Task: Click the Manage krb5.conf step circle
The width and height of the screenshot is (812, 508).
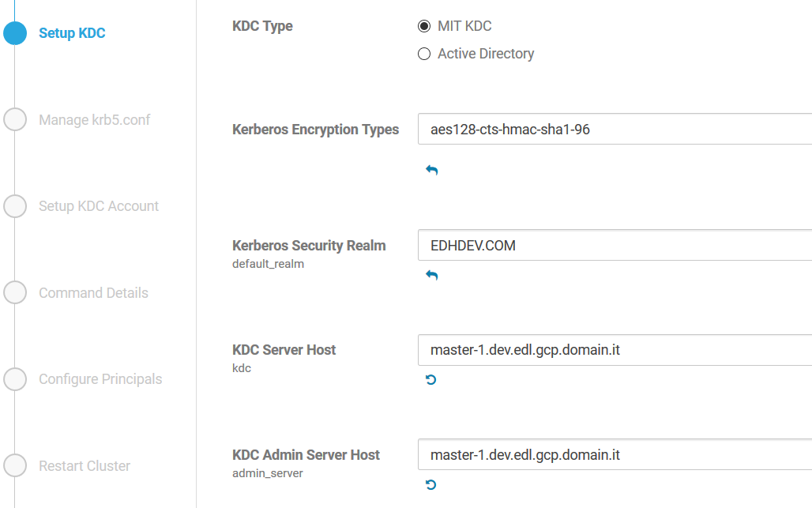Action: tap(15, 119)
